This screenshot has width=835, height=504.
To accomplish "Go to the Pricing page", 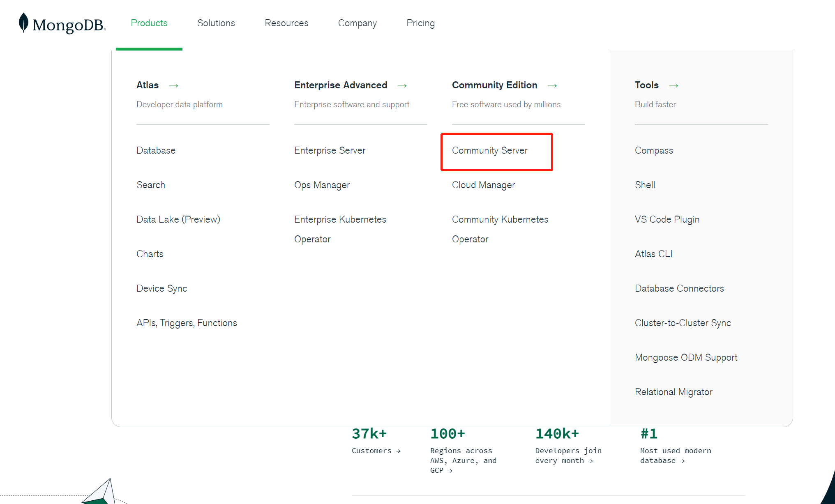I will pyautogui.click(x=420, y=23).
